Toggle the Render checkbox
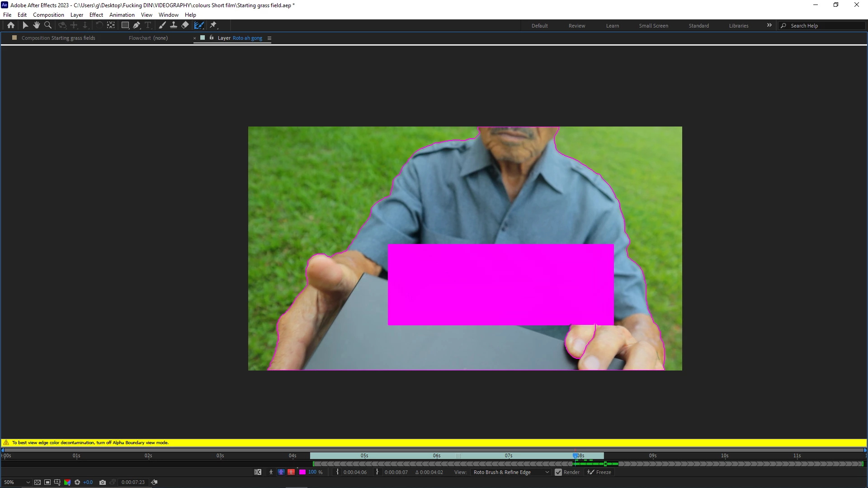Viewport: 868px width, 488px height. coord(558,472)
